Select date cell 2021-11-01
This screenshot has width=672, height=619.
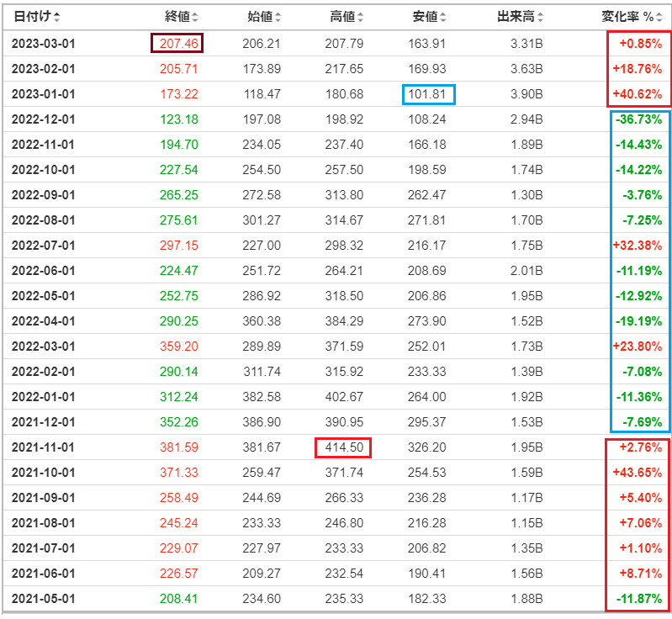pos(43,447)
